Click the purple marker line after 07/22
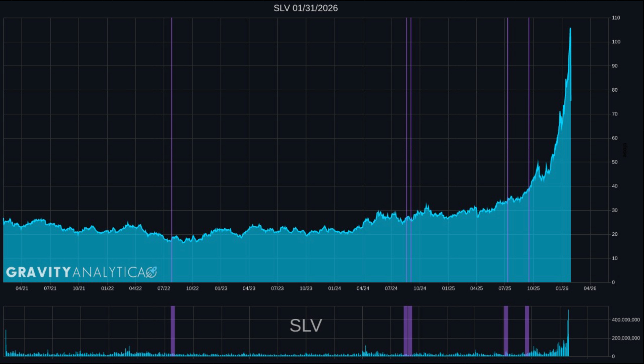The height and width of the screenshot is (364, 644). point(171,150)
